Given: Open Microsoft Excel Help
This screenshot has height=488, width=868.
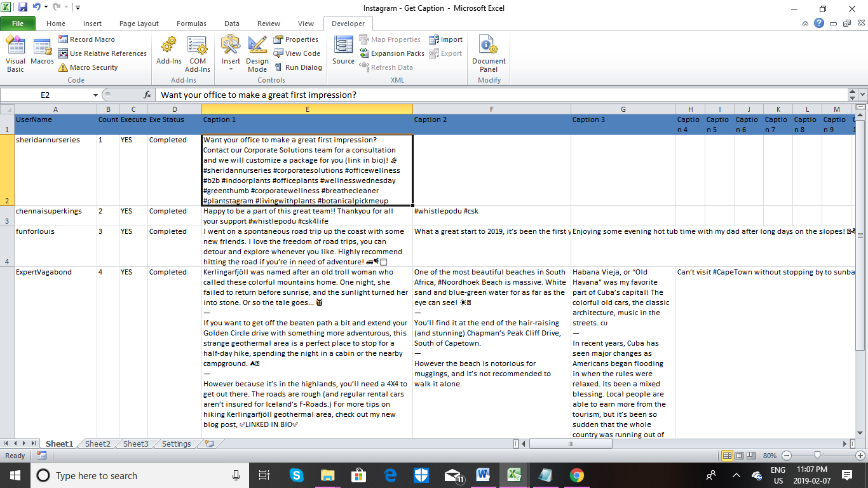Looking at the screenshot, I should (x=820, y=23).
